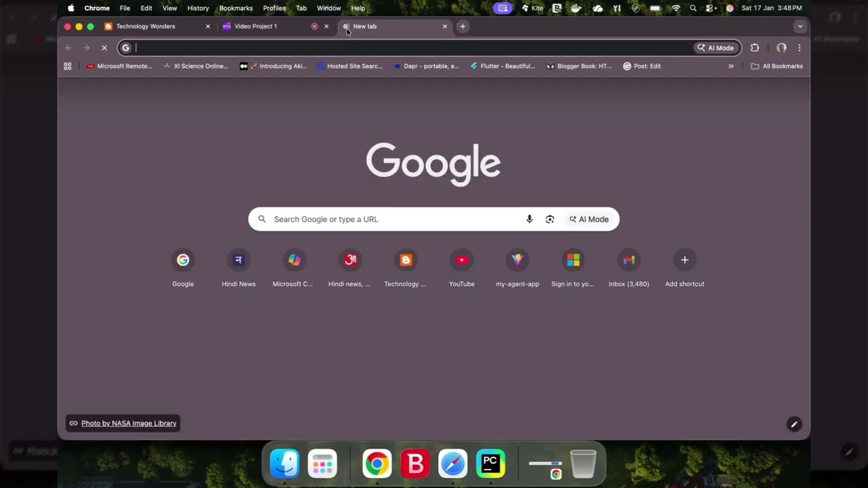Open the History menu
This screenshot has width=868, height=488.
point(198,8)
